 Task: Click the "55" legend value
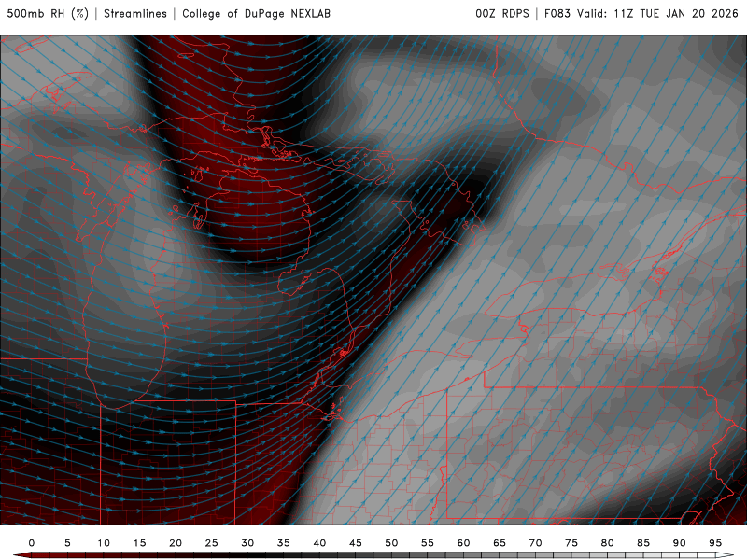click(428, 543)
